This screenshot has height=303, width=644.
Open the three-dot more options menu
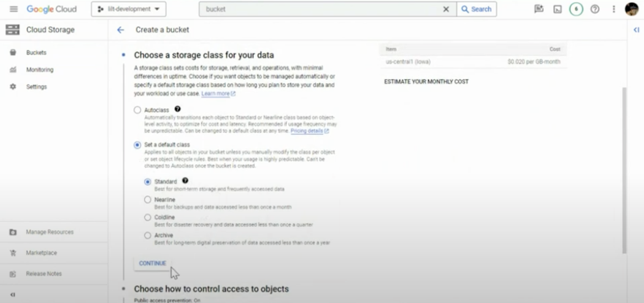(614, 9)
